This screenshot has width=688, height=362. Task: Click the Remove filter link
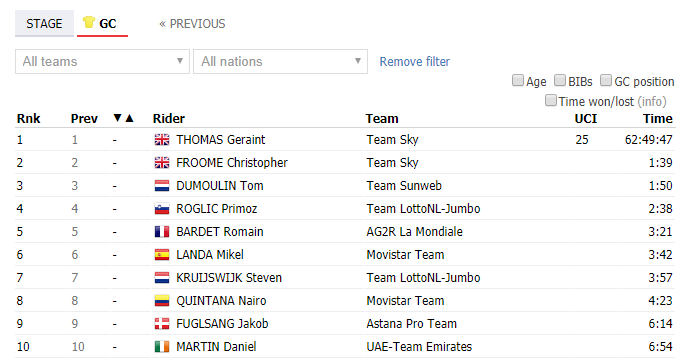[415, 61]
